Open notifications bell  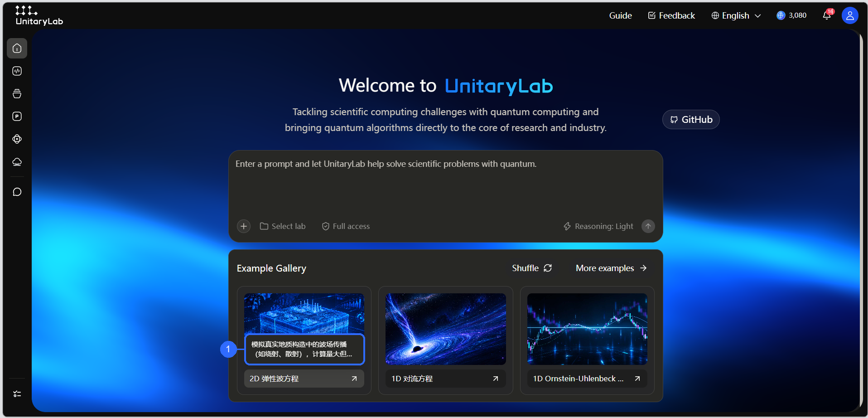pyautogui.click(x=827, y=15)
